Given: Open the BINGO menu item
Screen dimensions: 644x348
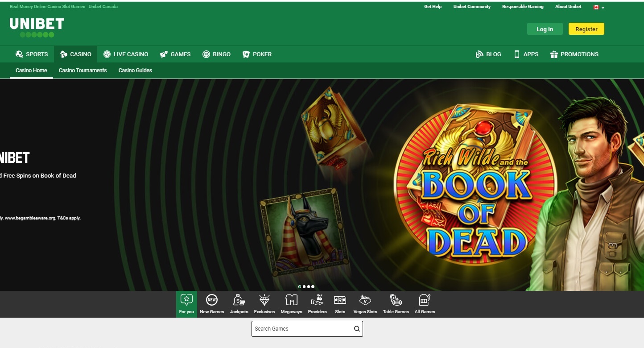Looking at the screenshot, I should click(x=216, y=54).
